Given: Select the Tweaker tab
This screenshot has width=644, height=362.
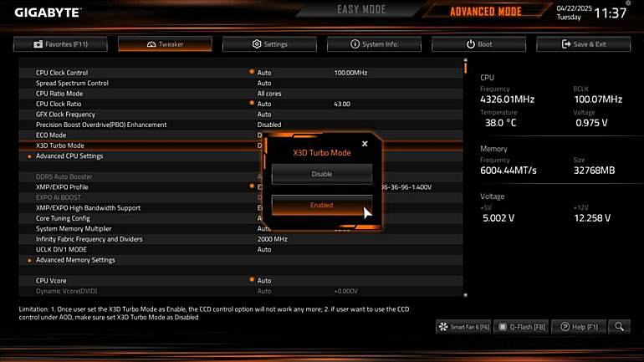Looking at the screenshot, I should pyautogui.click(x=165, y=44).
